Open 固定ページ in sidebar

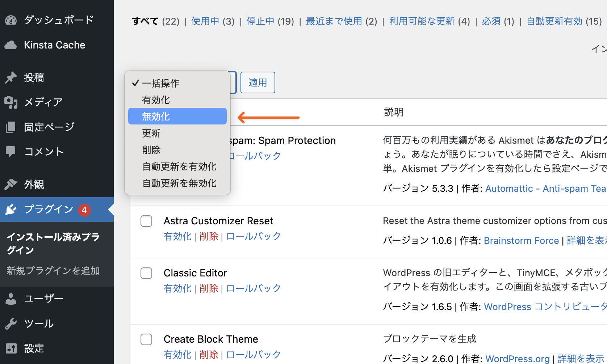[x=57, y=127]
